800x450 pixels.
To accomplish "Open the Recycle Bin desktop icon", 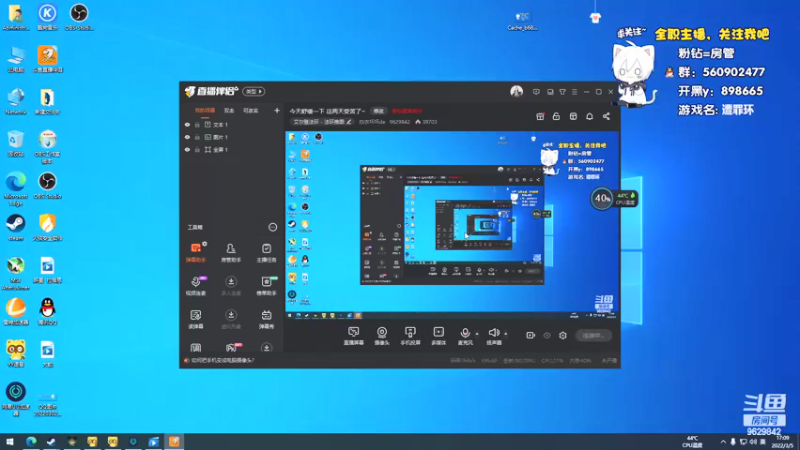I will (16, 143).
